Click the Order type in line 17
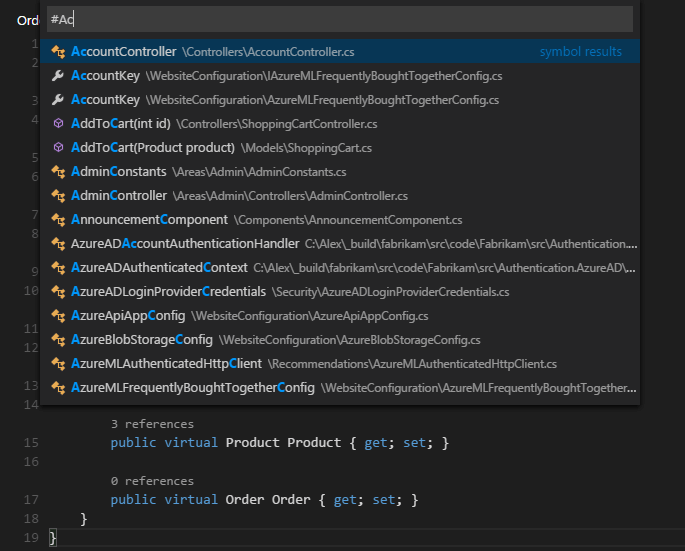685x551 pixels. [245, 499]
